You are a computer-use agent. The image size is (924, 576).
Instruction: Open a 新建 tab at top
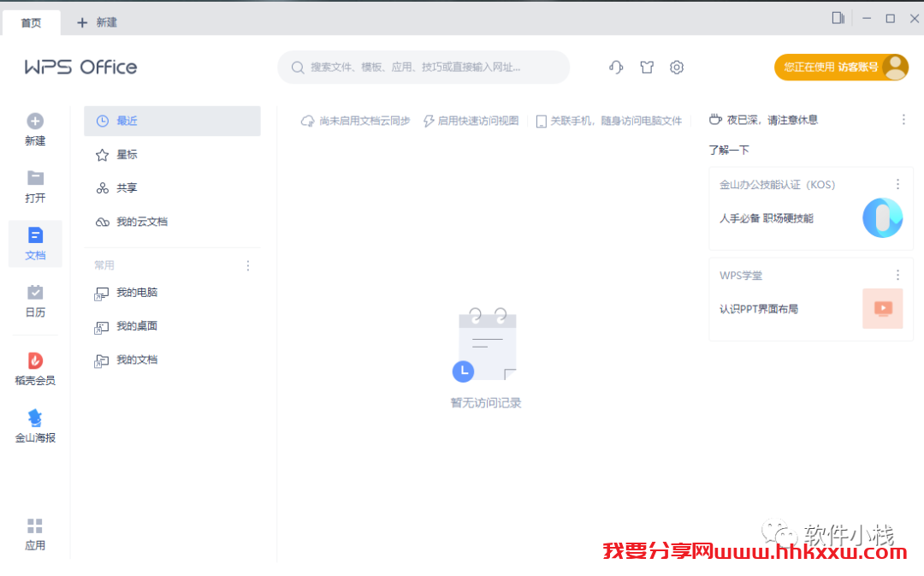98,22
